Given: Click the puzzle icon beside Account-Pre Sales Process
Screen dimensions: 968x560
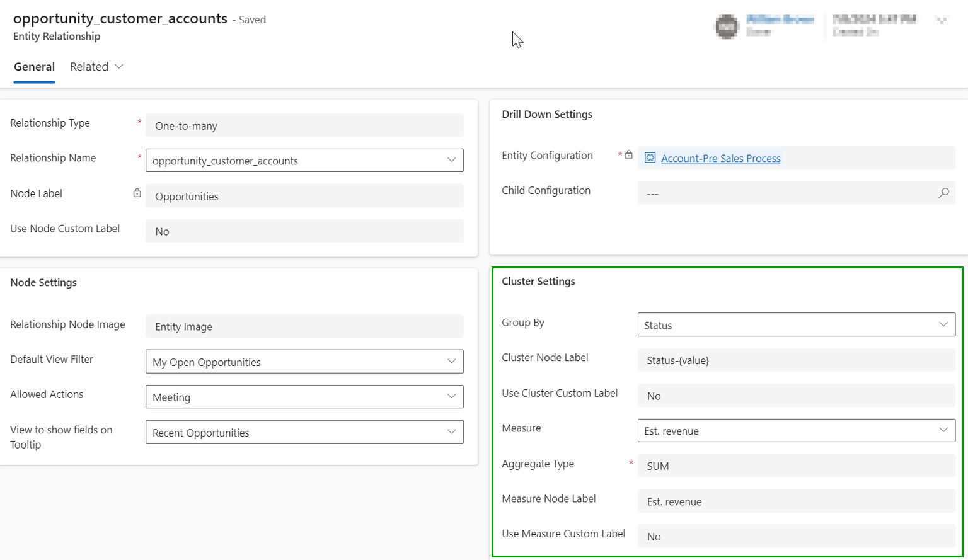Looking at the screenshot, I should point(650,157).
